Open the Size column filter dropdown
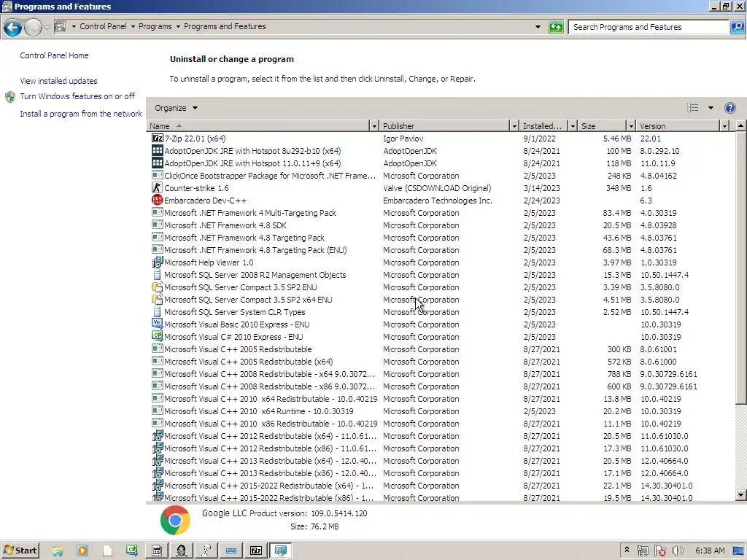 coord(631,125)
